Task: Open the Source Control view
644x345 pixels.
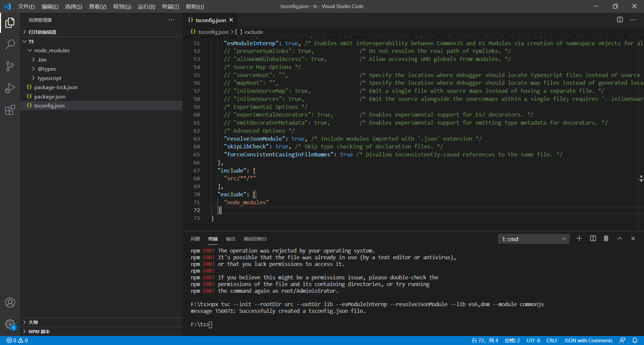Action: click(10, 66)
